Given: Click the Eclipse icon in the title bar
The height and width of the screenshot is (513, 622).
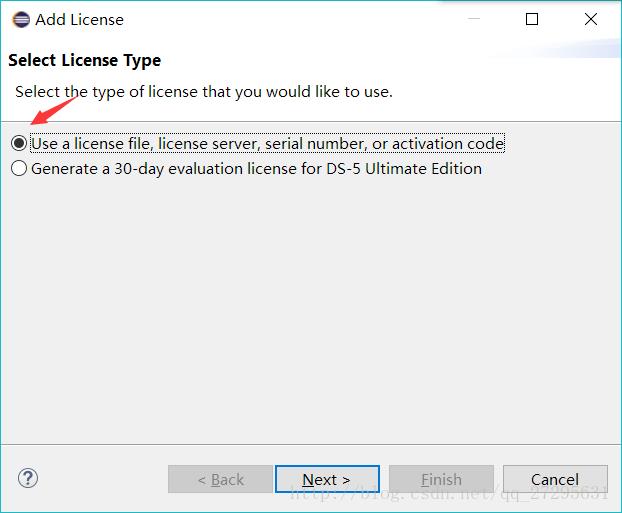Looking at the screenshot, I should tap(20, 19).
